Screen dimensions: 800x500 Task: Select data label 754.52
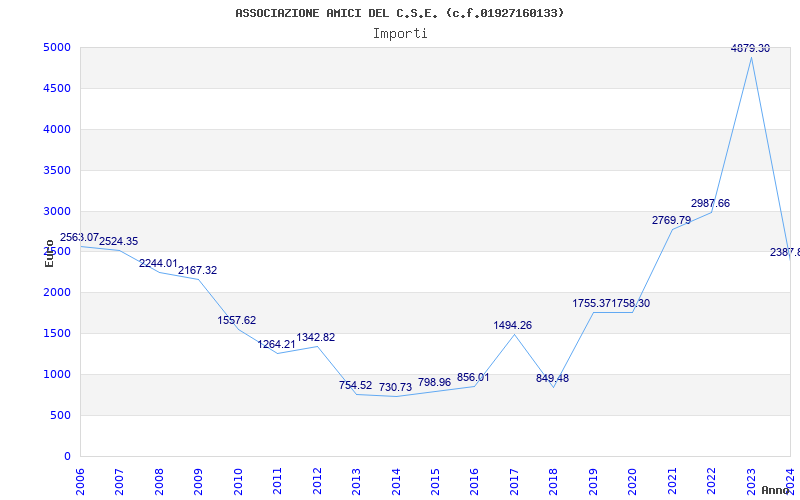coord(356,385)
